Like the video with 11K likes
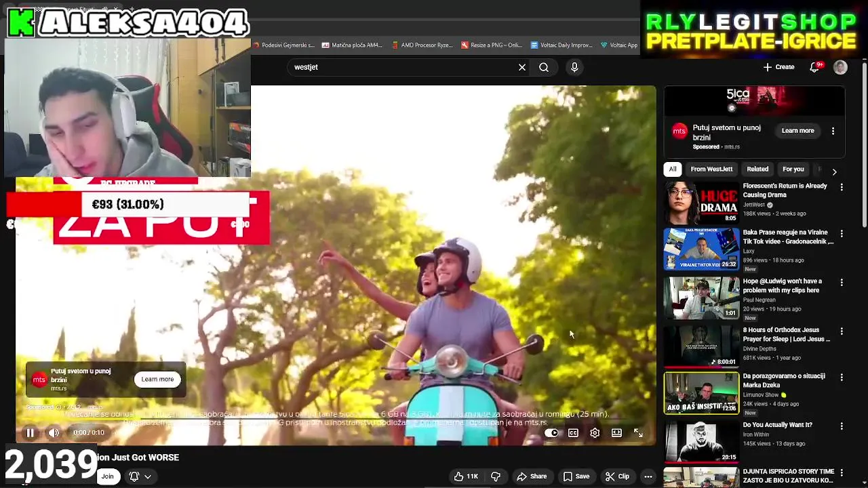Screen dimensions: 868x488 point(466,476)
